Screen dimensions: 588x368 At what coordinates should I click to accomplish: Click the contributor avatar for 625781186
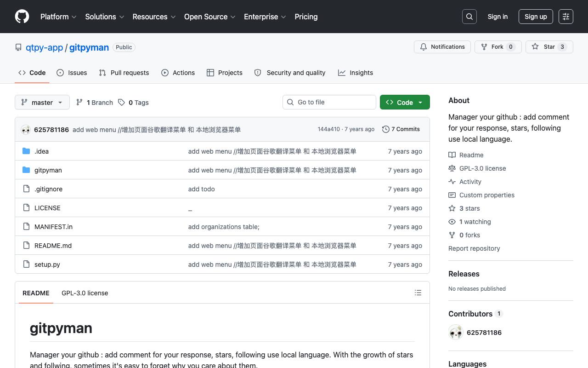tap(456, 332)
